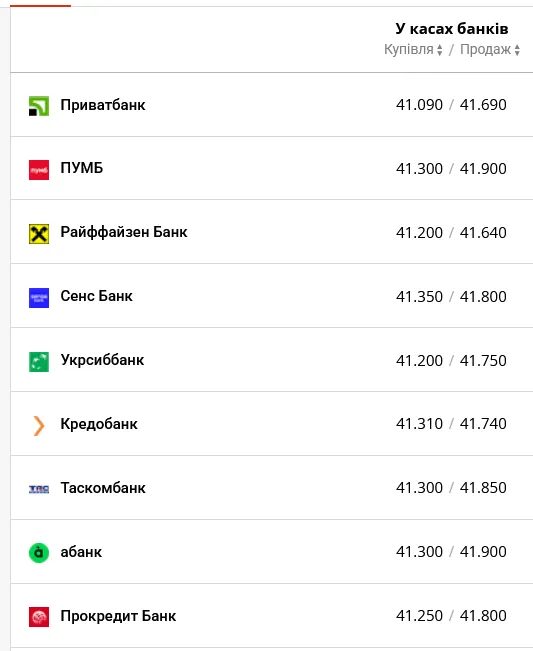Sort by Продаж using its arrow toggle
This screenshot has height=651, width=533.
517,50
